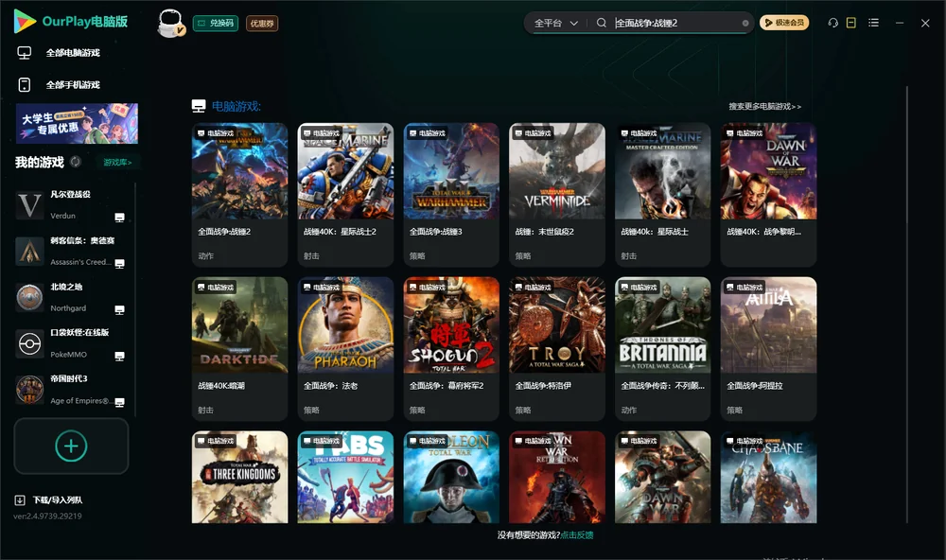946x560 pixels.
Task: Click version text ver:2.4.9739.29219
Action: [x=47, y=516]
